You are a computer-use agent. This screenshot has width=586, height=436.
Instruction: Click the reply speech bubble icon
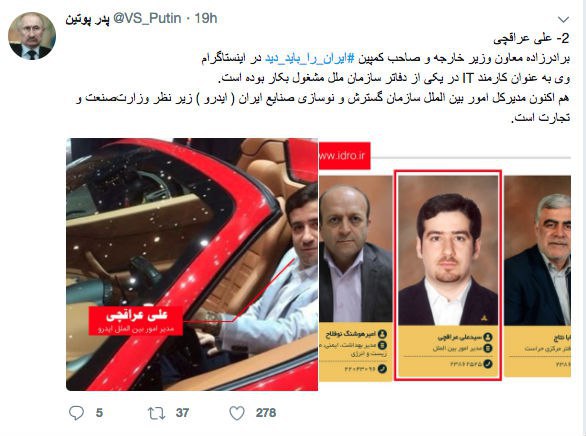[77, 413]
